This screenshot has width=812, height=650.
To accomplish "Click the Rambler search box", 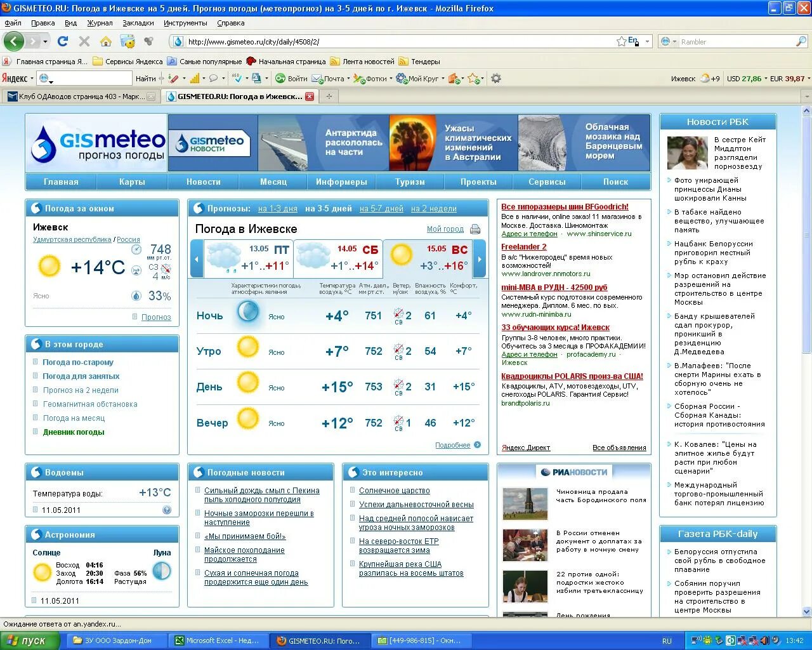I will pyautogui.click(x=737, y=41).
